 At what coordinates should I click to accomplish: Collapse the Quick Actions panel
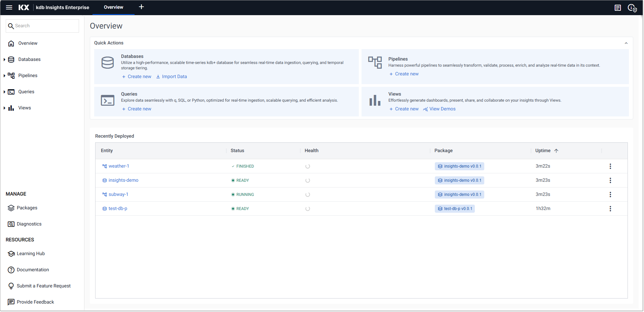click(x=626, y=43)
